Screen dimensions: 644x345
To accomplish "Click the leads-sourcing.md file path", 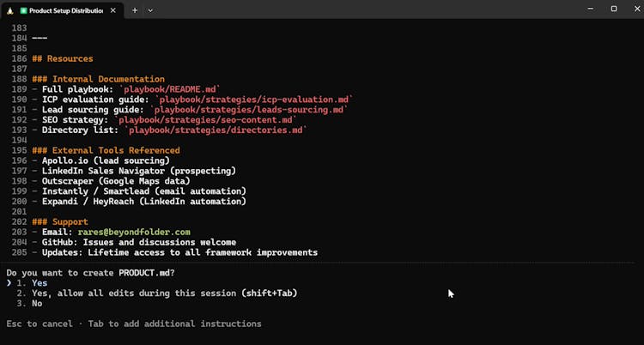I will 250,110.
